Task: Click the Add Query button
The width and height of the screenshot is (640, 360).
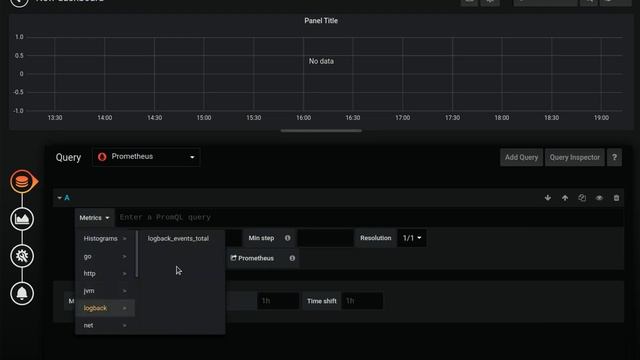Action: tap(521, 158)
